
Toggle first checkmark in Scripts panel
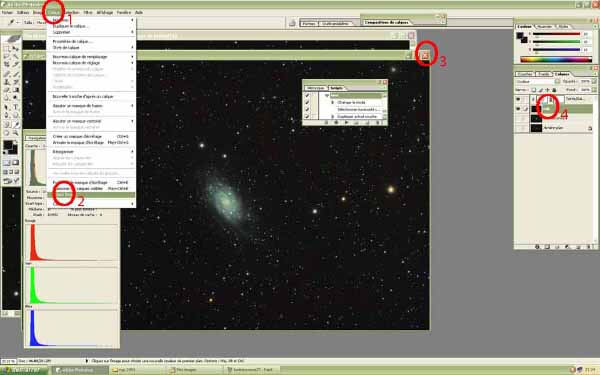point(307,96)
